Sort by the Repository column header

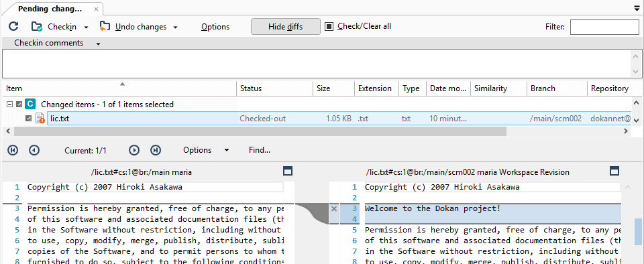[x=610, y=88]
